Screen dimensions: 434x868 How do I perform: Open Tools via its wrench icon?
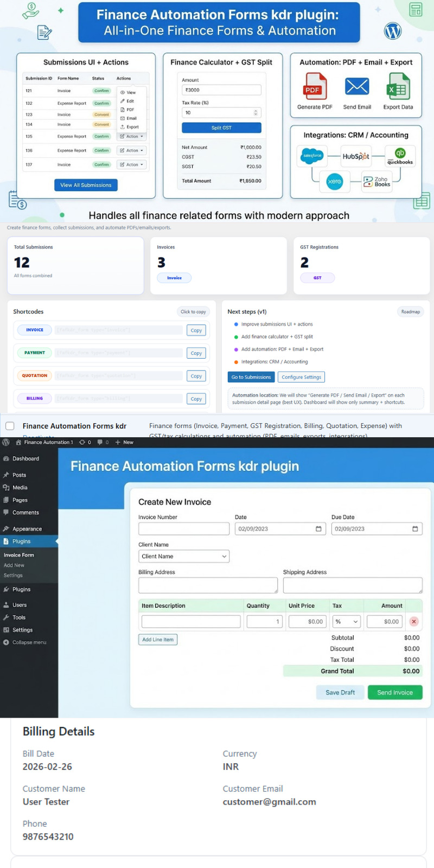(6, 617)
